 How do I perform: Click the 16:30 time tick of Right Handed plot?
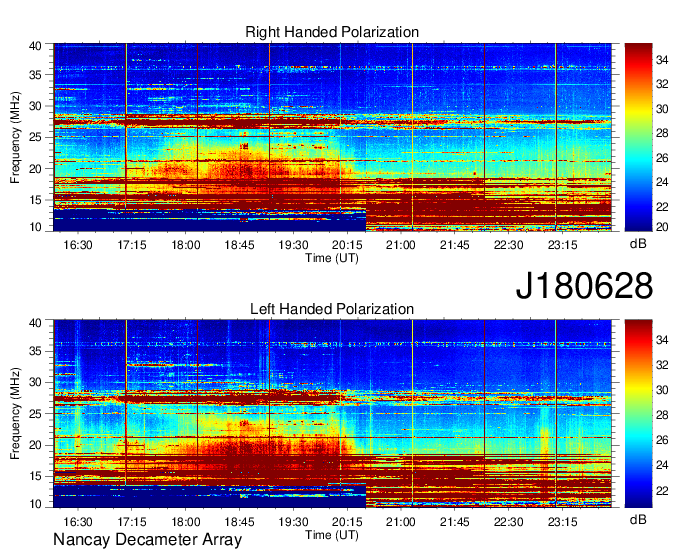(x=78, y=245)
